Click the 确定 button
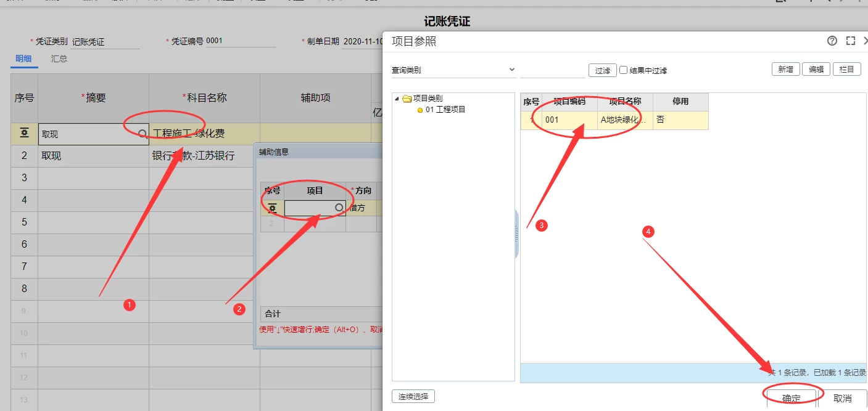This screenshot has width=868, height=411. pos(791,398)
